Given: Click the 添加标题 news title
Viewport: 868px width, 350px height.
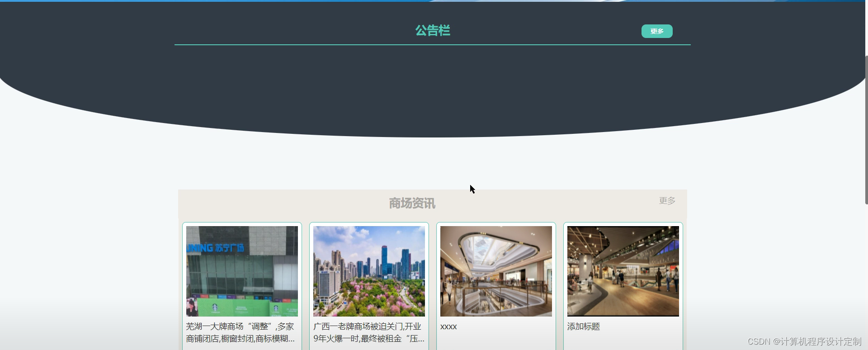Looking at the screenshot, I should pyautogui.click(x=584, y=326).
